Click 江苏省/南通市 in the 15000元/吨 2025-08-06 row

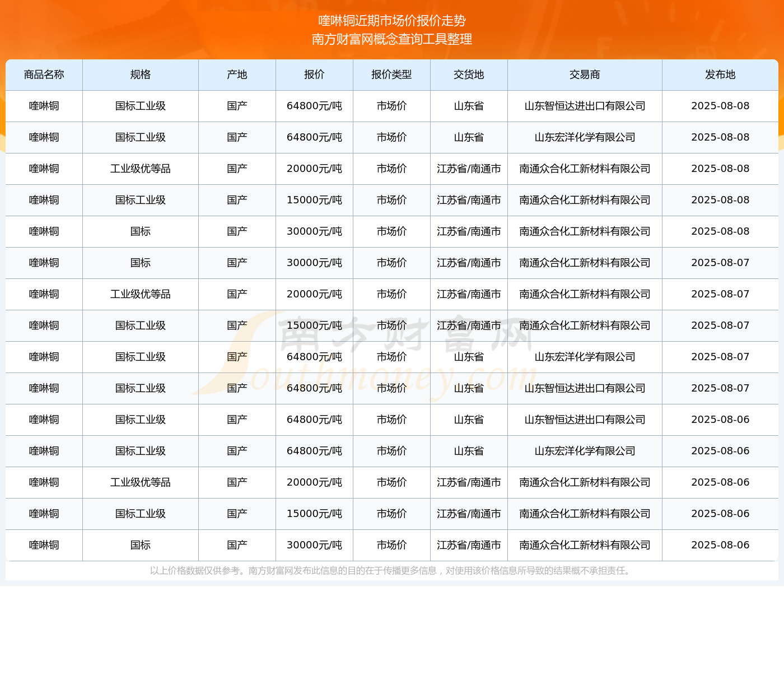tap(469, 514)
